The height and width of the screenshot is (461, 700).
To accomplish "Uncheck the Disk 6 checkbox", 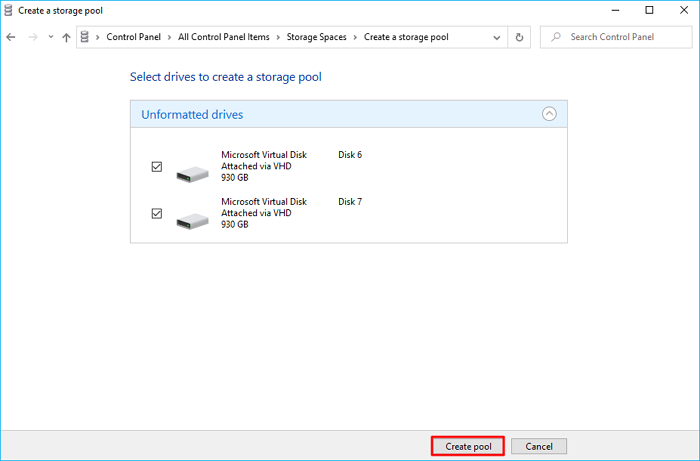I will 156,167.
